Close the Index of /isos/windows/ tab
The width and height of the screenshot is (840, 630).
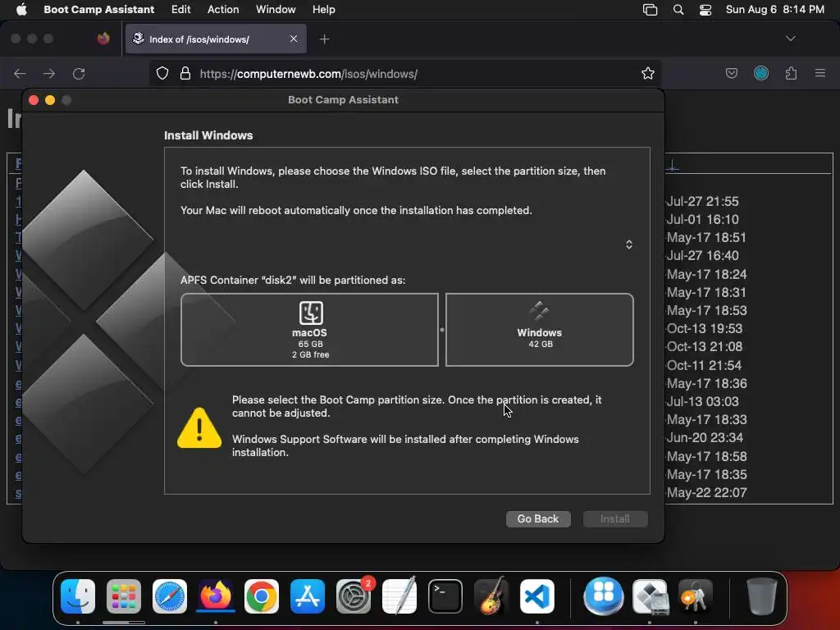click(294, 39)
